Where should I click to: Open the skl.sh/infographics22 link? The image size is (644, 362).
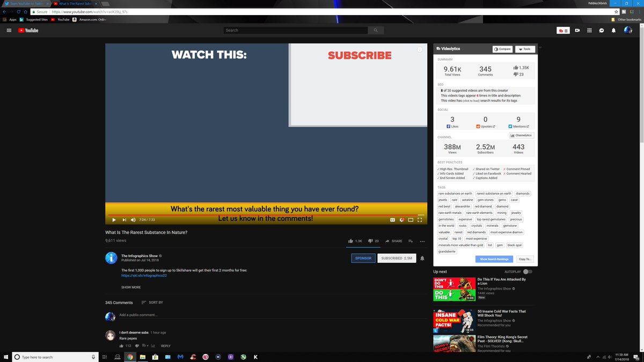tap(144, 275)
